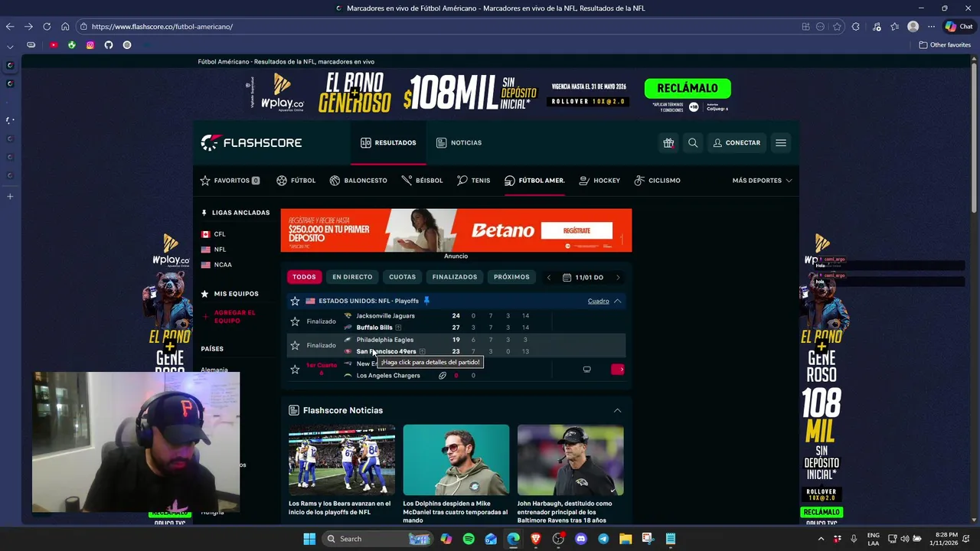Viewport: 980px width, 551px height.
Task: Open the tab actions dropdown at browser top-left
Action: coord(10,46)
